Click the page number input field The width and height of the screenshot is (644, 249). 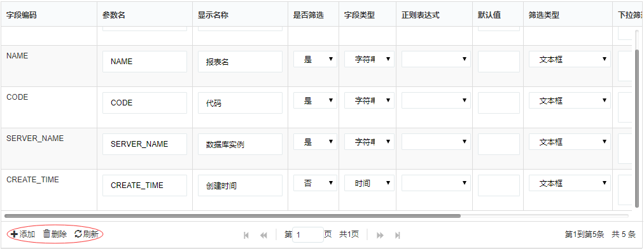pos(307,234)
